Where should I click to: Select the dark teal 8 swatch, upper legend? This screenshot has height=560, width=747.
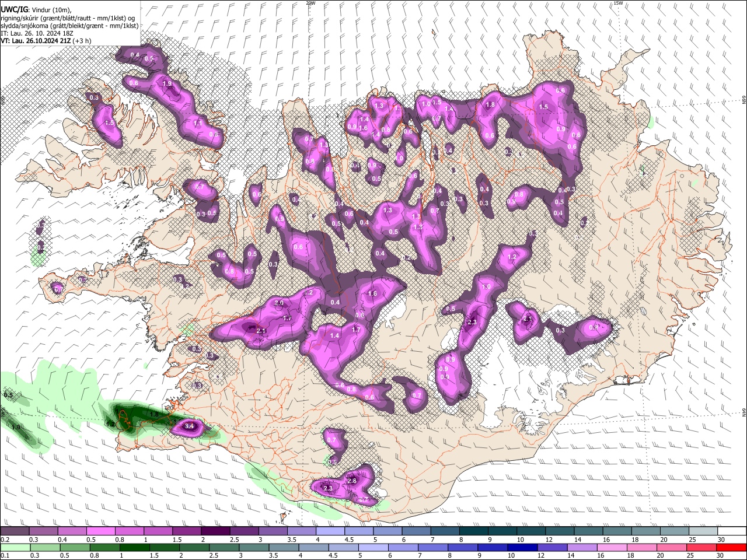(474, 531)
